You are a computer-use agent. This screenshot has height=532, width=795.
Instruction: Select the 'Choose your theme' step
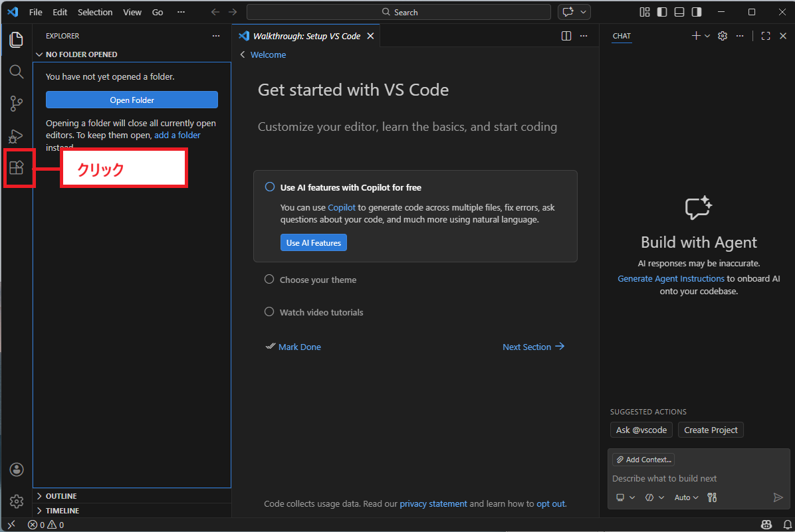coord(318,280)
